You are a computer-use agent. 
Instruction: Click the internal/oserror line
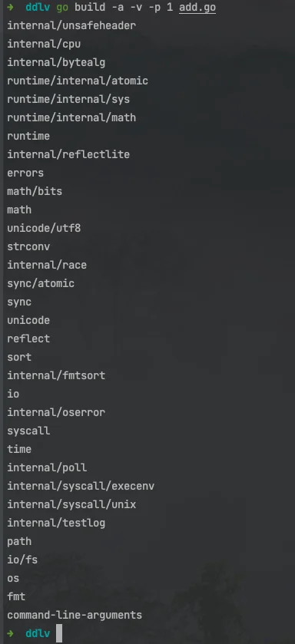[x=56, y=412]
